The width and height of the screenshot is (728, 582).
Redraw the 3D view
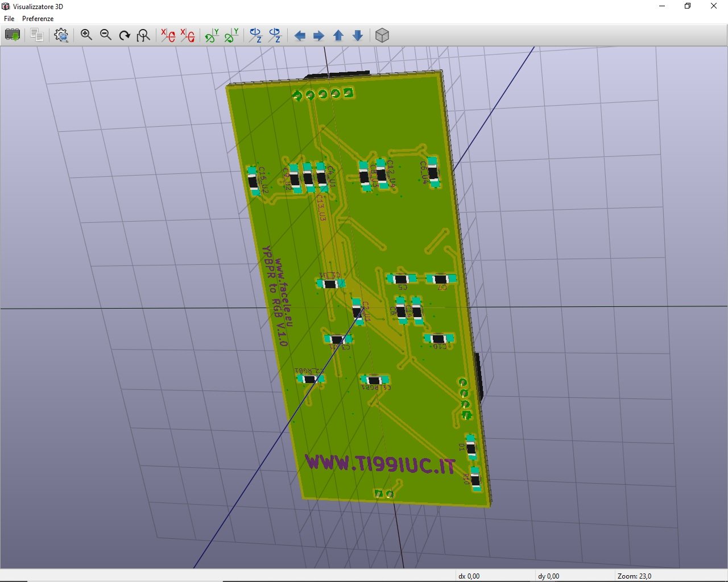tap(125, 35)
